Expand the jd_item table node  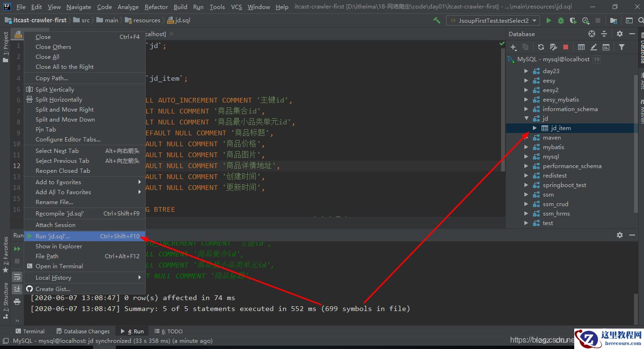(535, 128)
